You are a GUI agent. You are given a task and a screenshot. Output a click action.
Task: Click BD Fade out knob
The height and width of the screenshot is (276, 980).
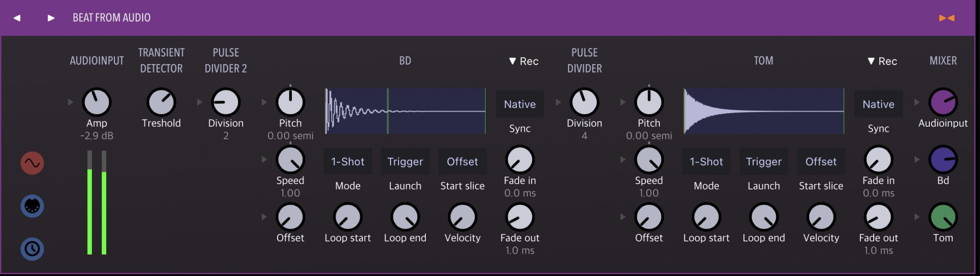520,217
